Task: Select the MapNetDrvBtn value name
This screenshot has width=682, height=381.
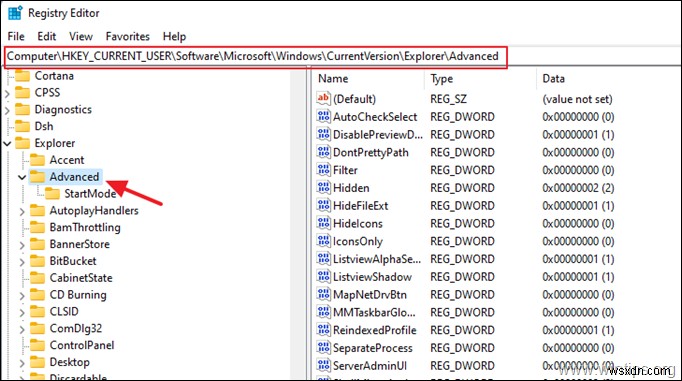Action: tap(370, 295)
